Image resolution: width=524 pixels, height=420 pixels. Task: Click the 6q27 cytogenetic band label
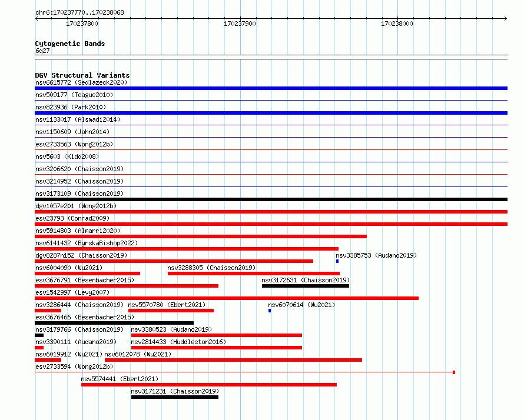pyautogui.click(x=42, y=51)
